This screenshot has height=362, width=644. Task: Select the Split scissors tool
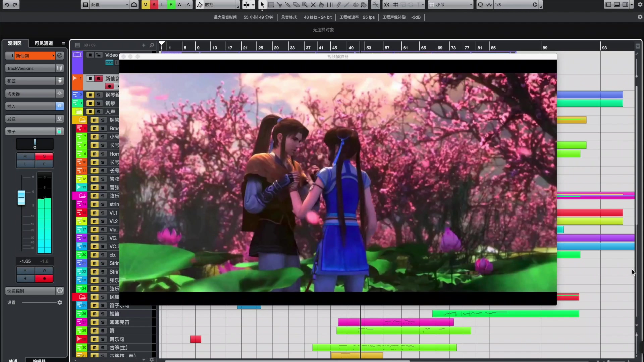(x=279, y=5)
